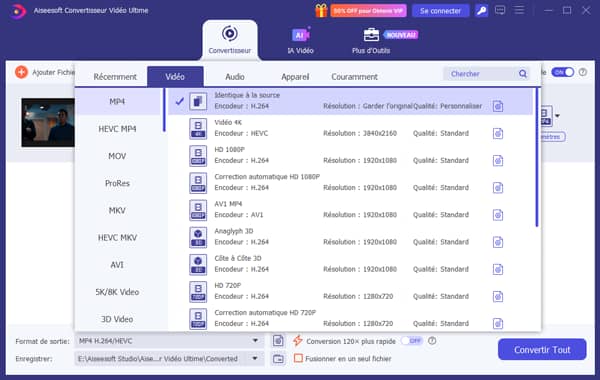Open the key registration icon
The width and height of the screenshot is (600, 380).
[x=481, y=11]
